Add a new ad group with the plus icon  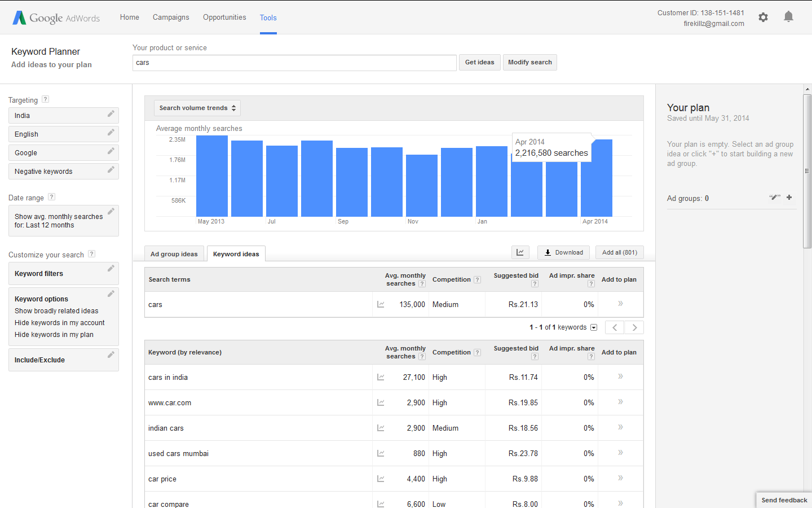[789, 198]
